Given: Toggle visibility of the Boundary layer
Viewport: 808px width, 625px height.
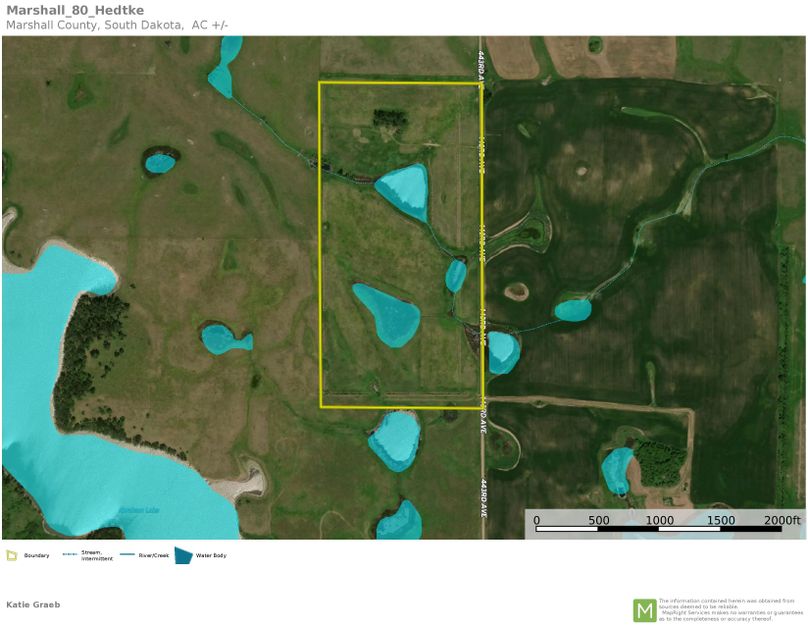Looking at the screenshot, I should coord(14,555).
